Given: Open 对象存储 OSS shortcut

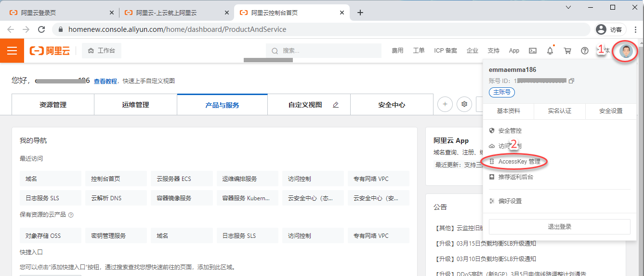Looking at the screenshot, I should [x=51, y=235].
